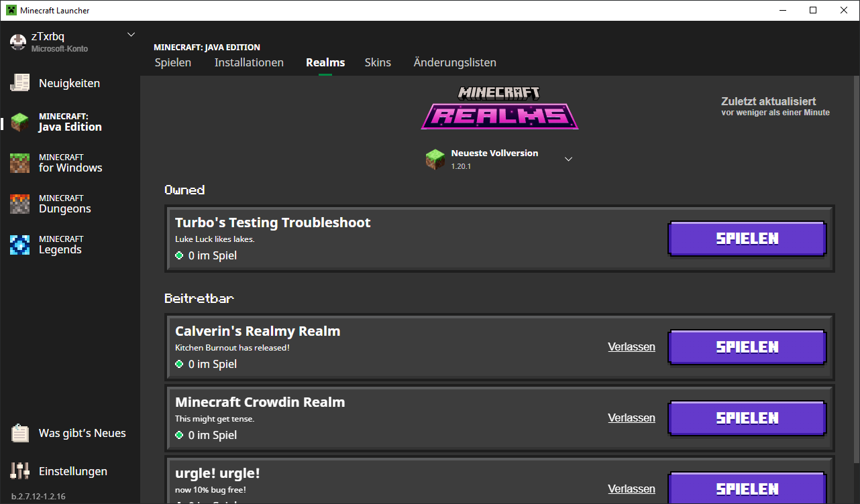This screenshot has width=860, height=504.
Task: Click 'This might get tense.' description
Action: 215,419
